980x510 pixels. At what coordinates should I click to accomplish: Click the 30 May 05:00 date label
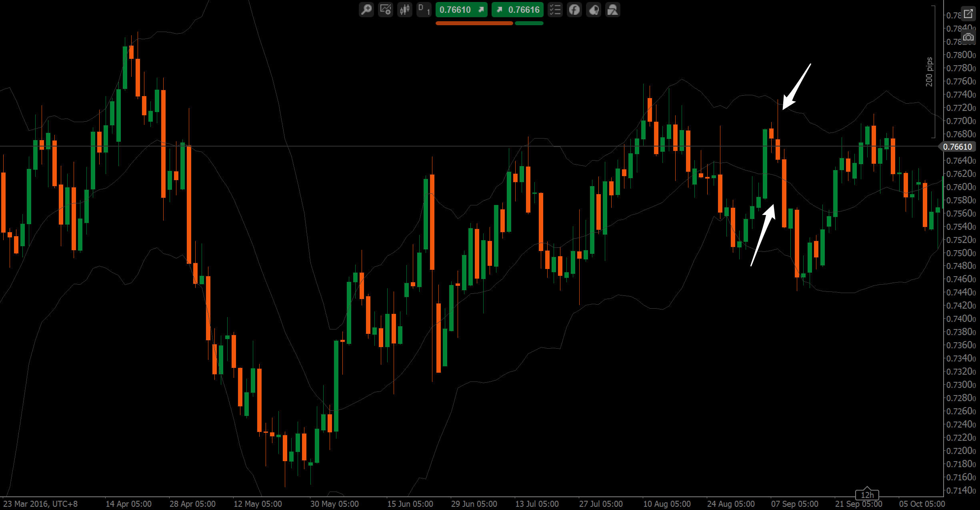tap(334, 504)
